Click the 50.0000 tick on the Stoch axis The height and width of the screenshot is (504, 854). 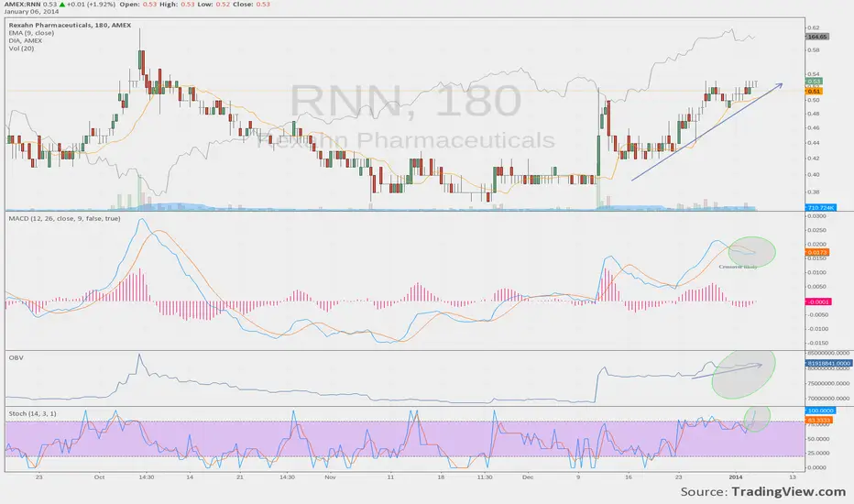pos(818,439)
